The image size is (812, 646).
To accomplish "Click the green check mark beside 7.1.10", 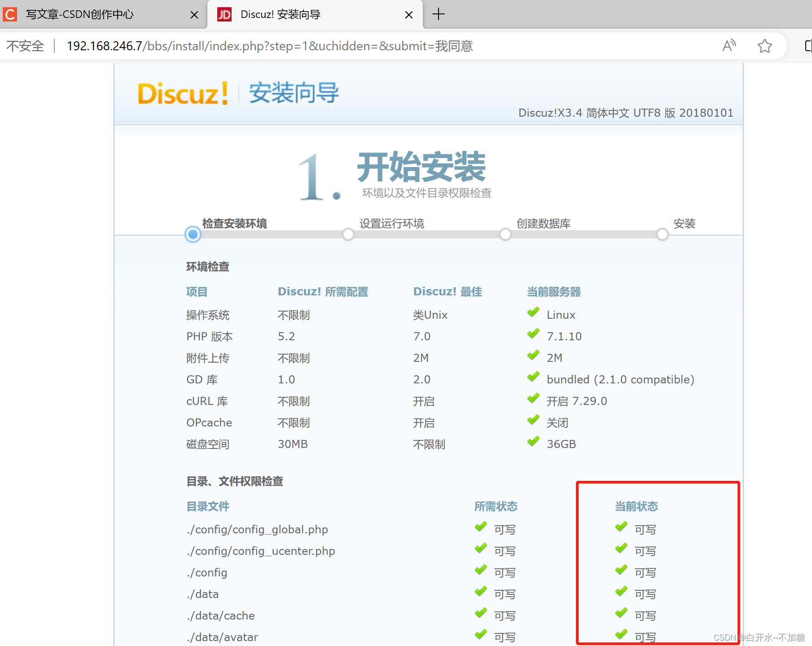I will pyautogui.click(x=533, y=334).
